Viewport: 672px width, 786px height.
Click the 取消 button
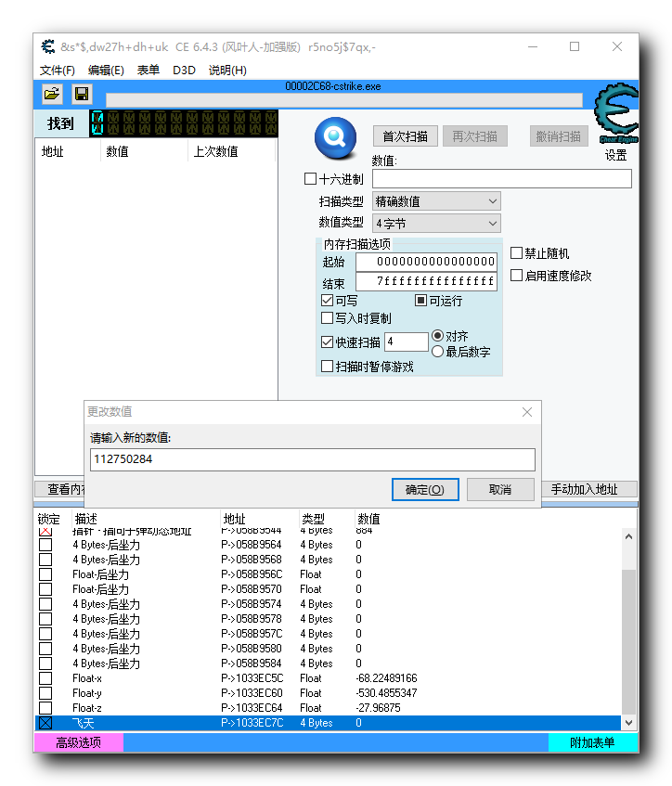500,489
